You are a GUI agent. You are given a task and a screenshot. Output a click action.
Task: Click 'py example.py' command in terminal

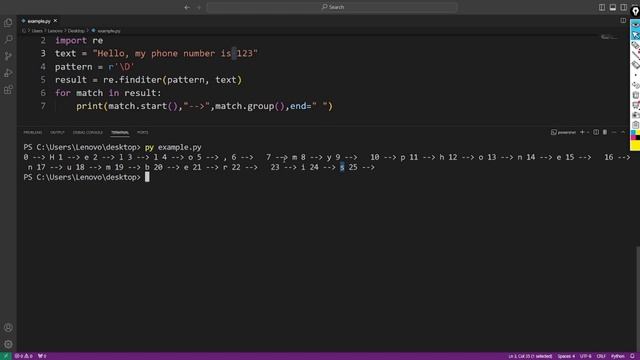coord(173,147)
